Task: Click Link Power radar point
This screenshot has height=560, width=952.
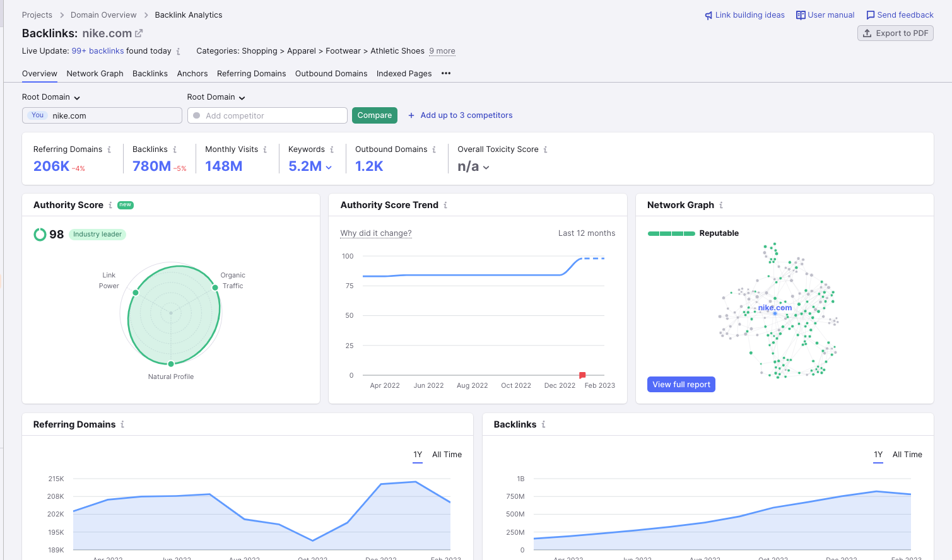Action: click(x=136, y=293)
